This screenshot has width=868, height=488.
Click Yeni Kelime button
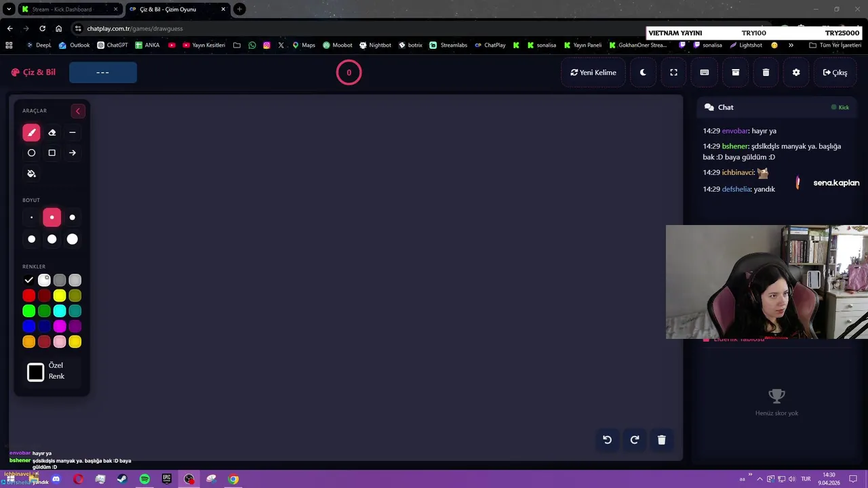point(593,73)
